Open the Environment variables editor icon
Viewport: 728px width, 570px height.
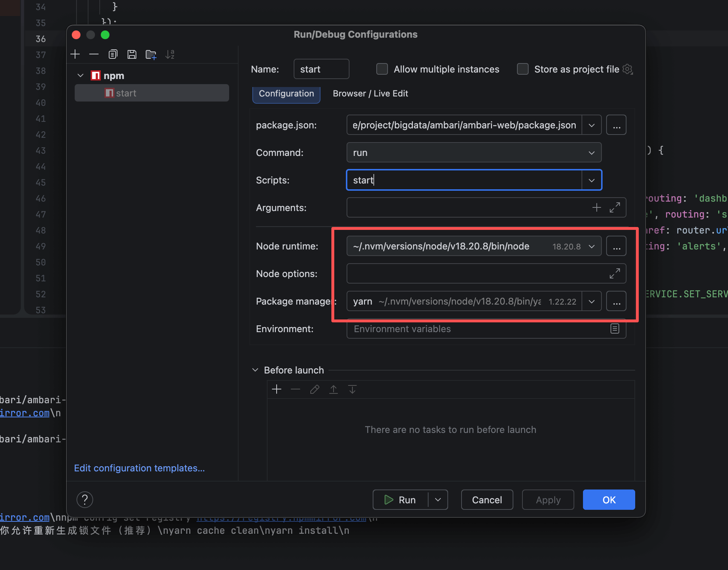[x=615, y=329]
